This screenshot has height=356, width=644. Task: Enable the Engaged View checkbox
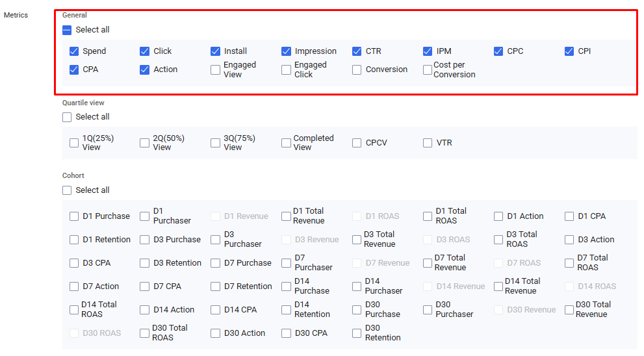click(x=215, y=70)
